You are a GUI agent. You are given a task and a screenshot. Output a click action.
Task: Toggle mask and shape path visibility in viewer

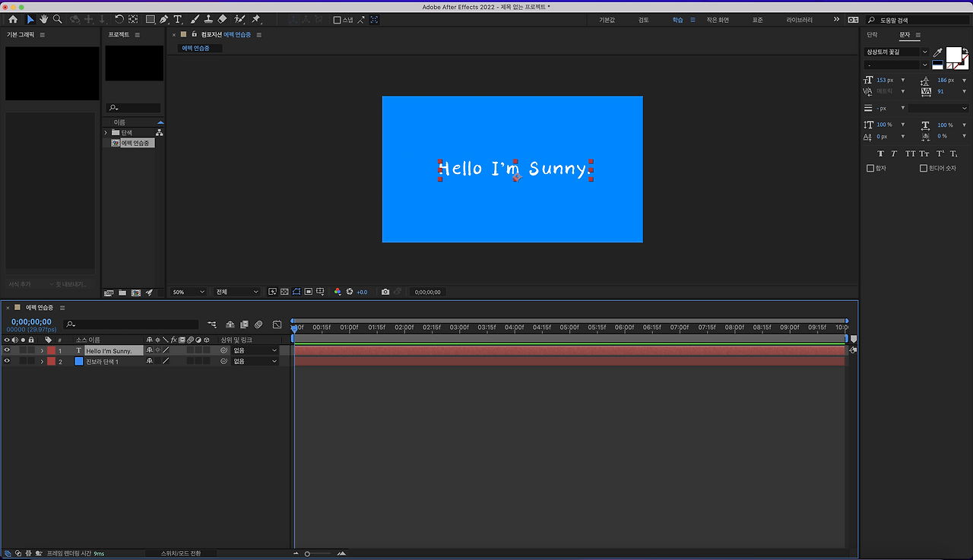pyautogui.click(x=296, y=292)
